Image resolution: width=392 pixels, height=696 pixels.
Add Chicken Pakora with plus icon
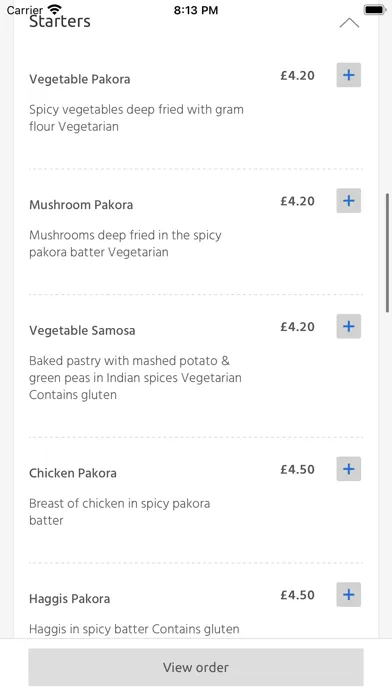pyautogui.click(x=348, y=469)
